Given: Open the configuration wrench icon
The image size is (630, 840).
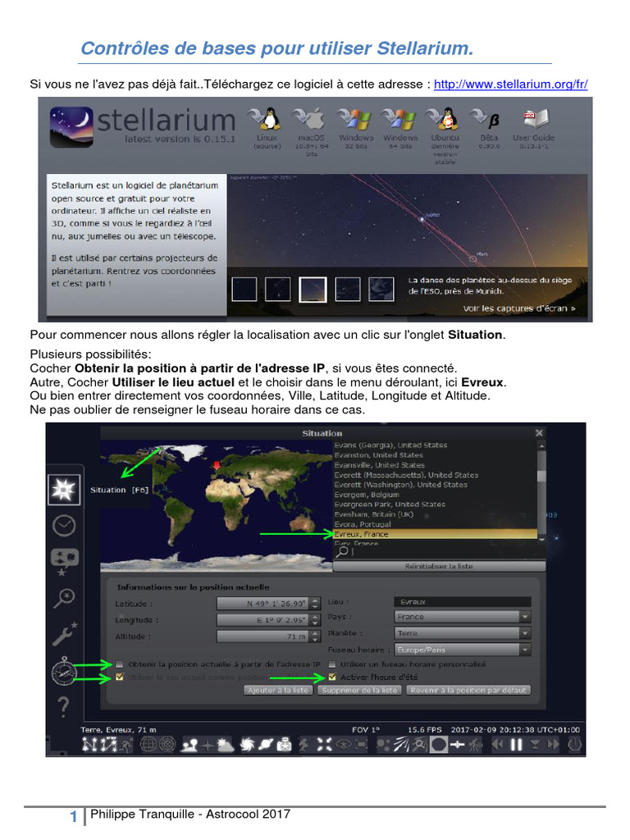Looking at the screenshot, I should (x=65, y=633).
